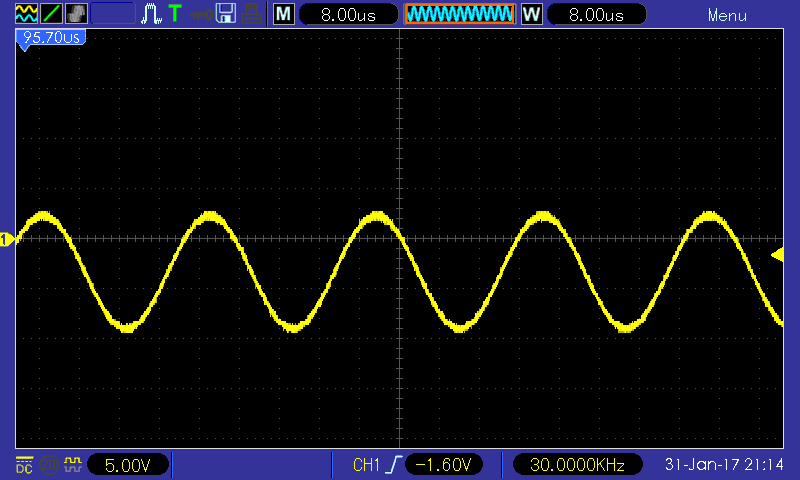
Task: Click the W window timebase icon
Action: coord(531,14)
